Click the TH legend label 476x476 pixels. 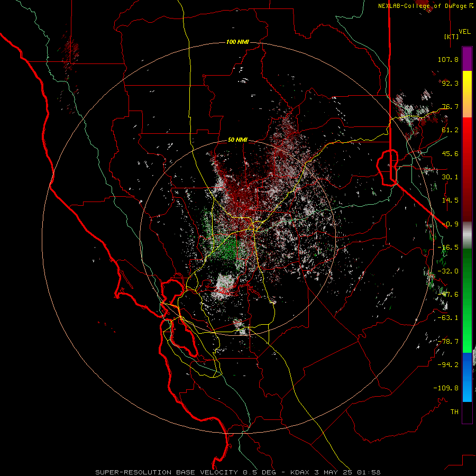pyautogui.click(x=454, y=412)
